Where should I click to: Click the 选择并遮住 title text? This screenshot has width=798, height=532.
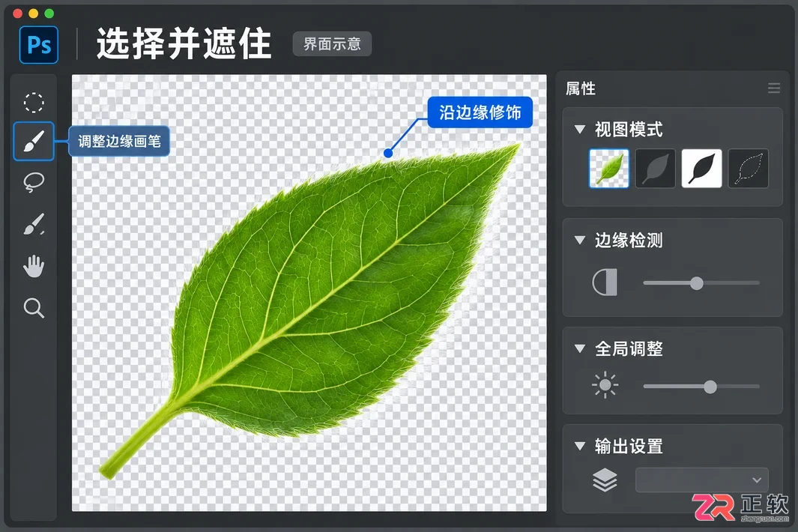(184, 43)
